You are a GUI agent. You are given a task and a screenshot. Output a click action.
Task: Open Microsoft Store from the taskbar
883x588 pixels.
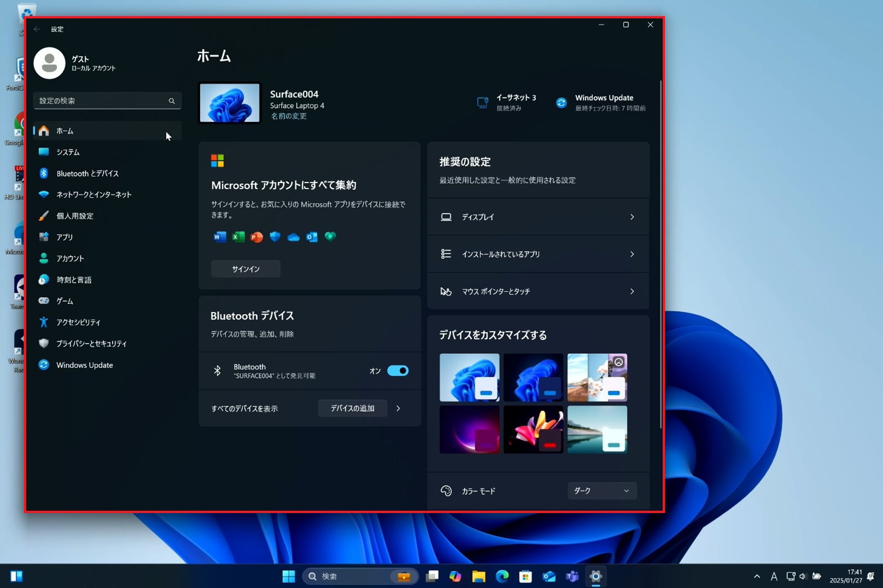[x=526, y=577]
